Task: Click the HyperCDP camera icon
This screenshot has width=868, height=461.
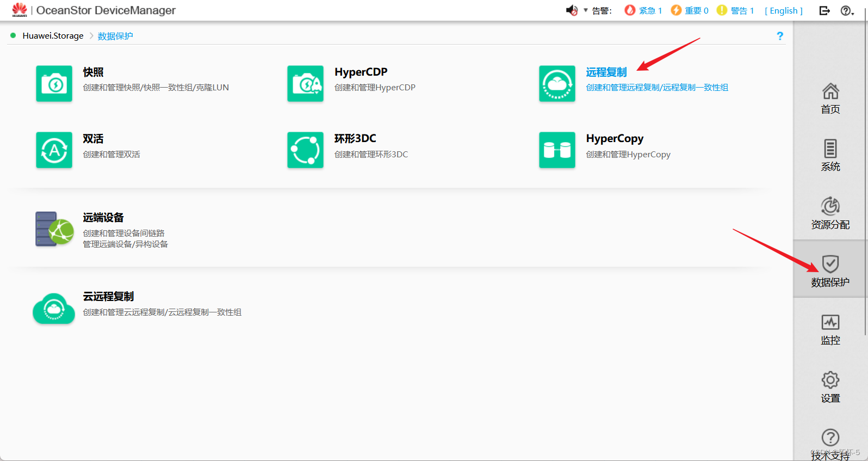Action: (305, 84)
